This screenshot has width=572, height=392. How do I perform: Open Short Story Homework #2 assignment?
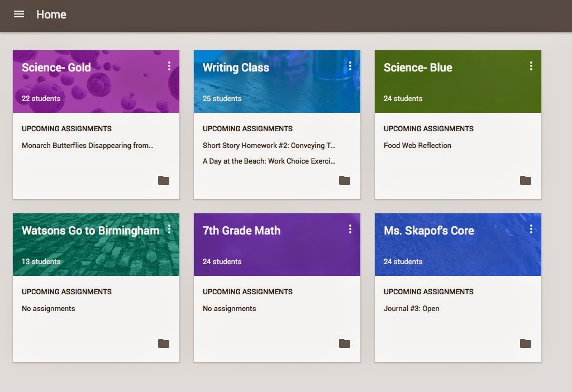tap(269, 146)
